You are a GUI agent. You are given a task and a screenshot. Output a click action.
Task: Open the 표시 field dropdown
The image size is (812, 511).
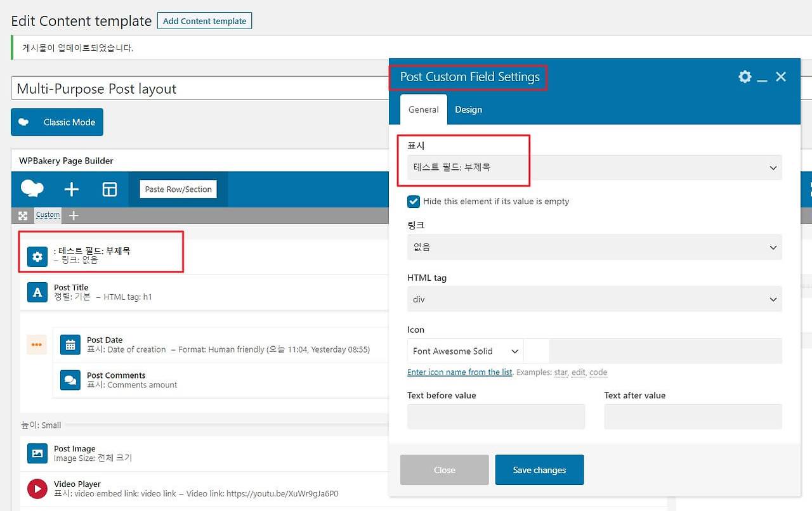594,168
